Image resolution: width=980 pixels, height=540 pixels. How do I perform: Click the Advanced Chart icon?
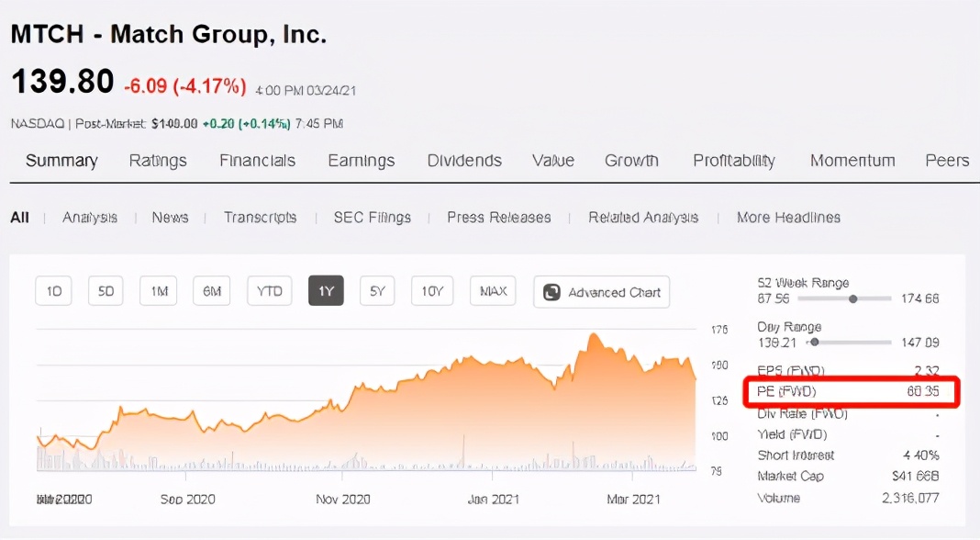[x=552, y=292]
